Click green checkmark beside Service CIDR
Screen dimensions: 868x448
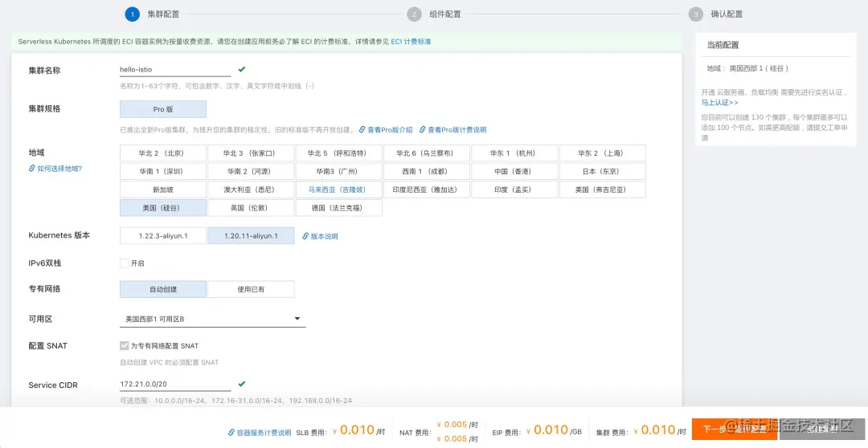point(241,383)
